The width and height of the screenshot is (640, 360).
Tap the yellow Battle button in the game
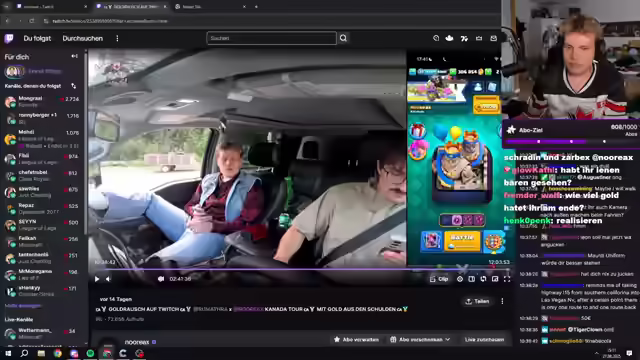coord(462,241)
